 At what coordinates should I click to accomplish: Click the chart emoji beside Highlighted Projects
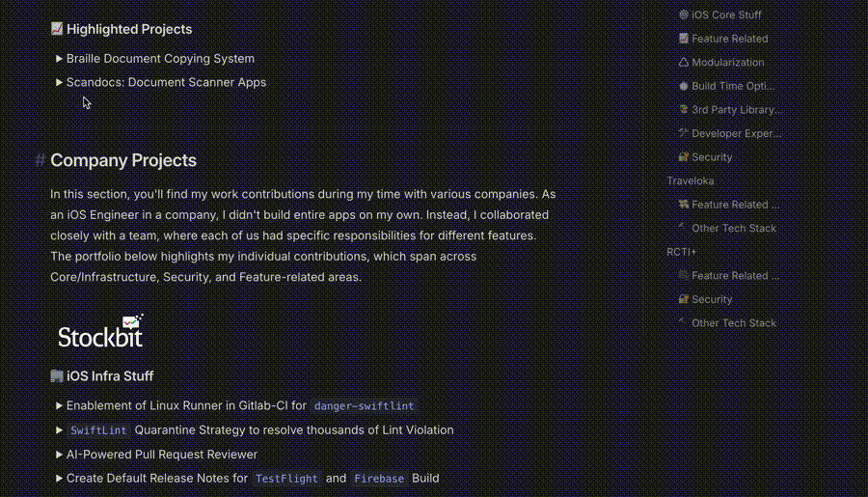pos(57,30)
